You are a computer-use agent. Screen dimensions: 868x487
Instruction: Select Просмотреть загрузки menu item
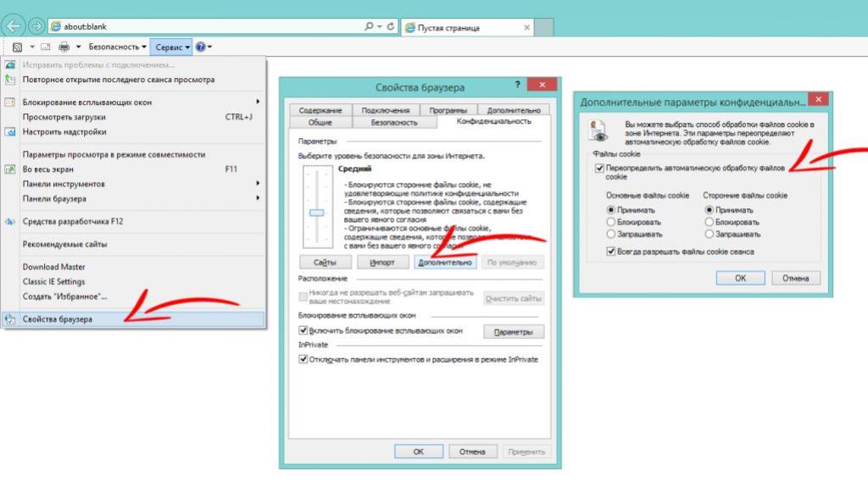(x=133, y=117)
